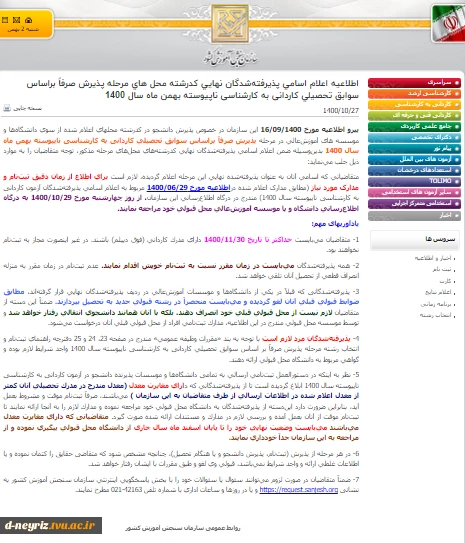Image resolution: width=465 pixels, height=543 pixels.
Task: Click the home icon in yellow box
Action: tap(29, 20)
